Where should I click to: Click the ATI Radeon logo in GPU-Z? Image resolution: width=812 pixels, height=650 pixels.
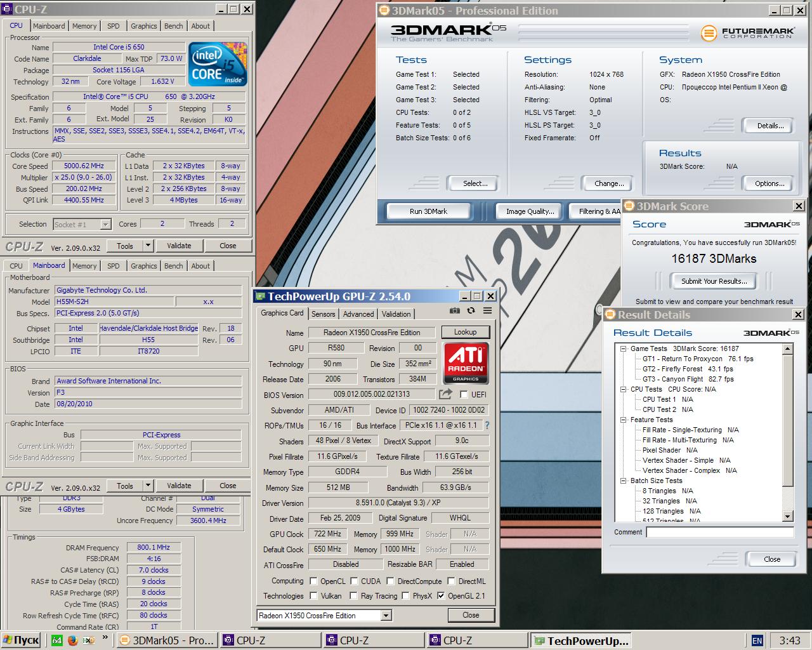tap(466, 363)
